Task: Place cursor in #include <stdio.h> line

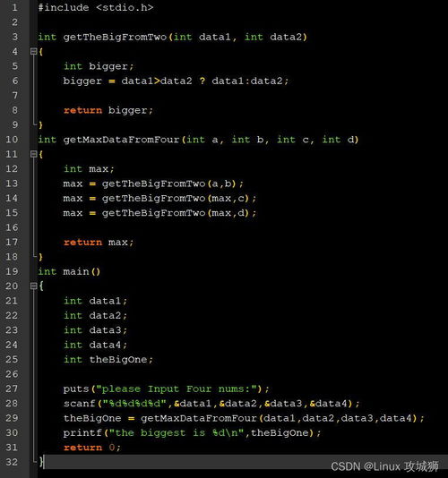Action: pos(96,7)
